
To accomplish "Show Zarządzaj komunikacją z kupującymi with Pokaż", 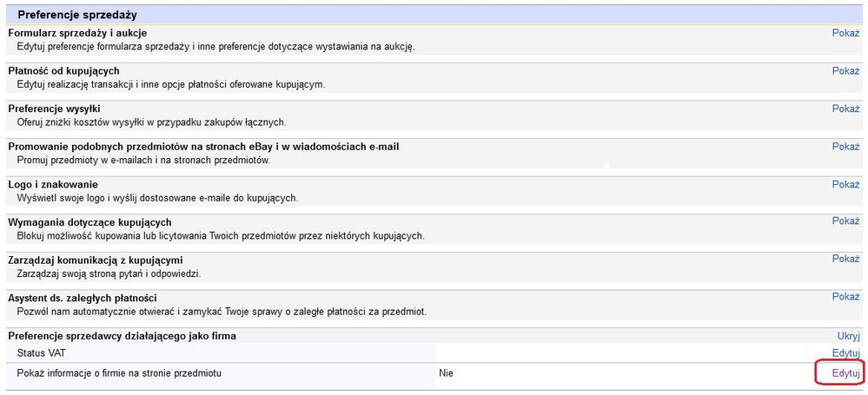I will (845, 259).
